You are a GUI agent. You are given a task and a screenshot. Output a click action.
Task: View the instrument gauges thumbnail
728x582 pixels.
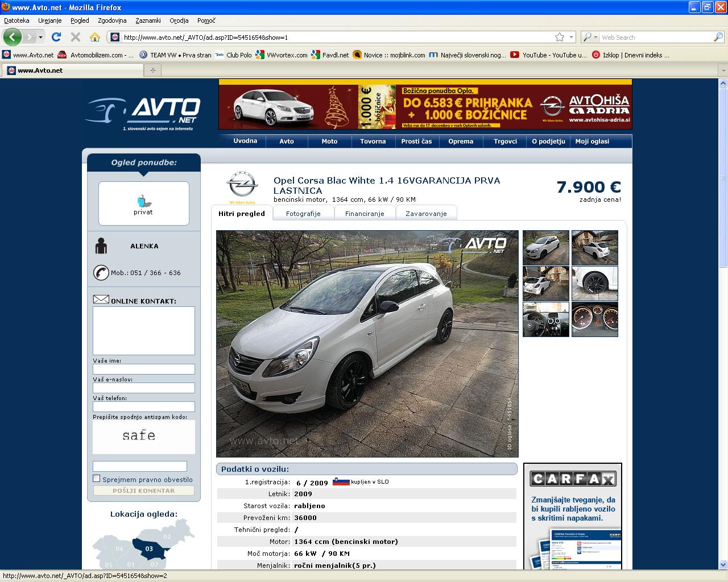tap(595, 319)
